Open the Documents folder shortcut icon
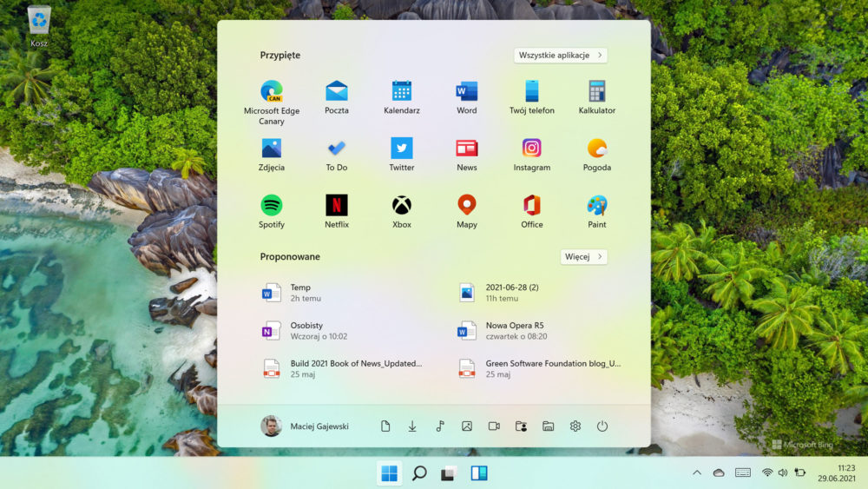This screenshot has width=868, height=489. point(385,426)
